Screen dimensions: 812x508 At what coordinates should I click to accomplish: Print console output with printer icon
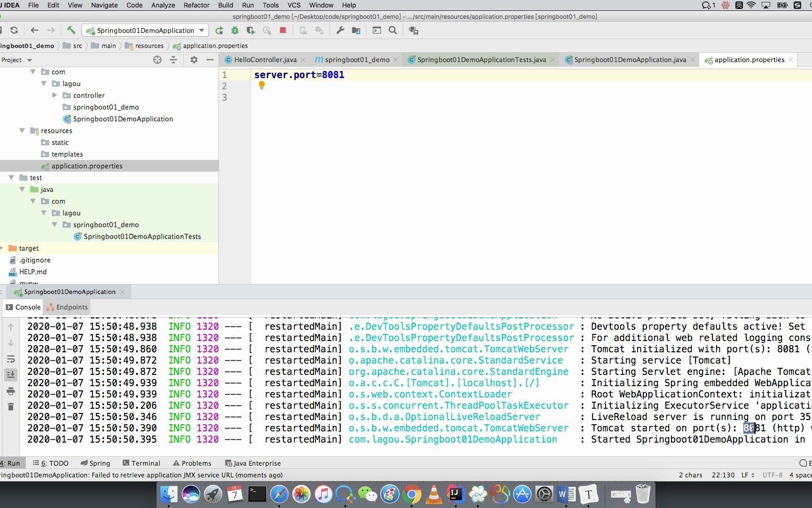pos(11,391)
